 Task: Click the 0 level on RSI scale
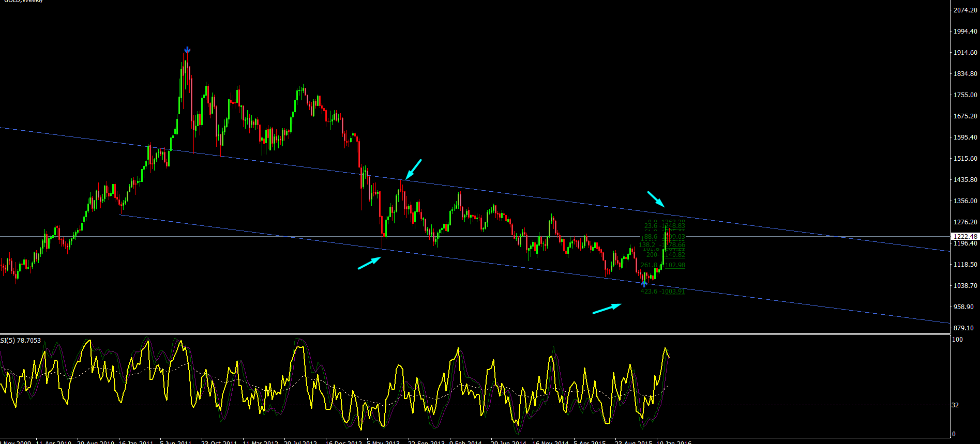954,434
